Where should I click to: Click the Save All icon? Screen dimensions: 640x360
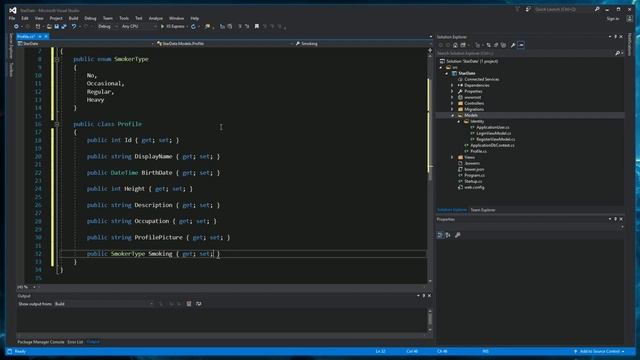click(x=64, y=27)
